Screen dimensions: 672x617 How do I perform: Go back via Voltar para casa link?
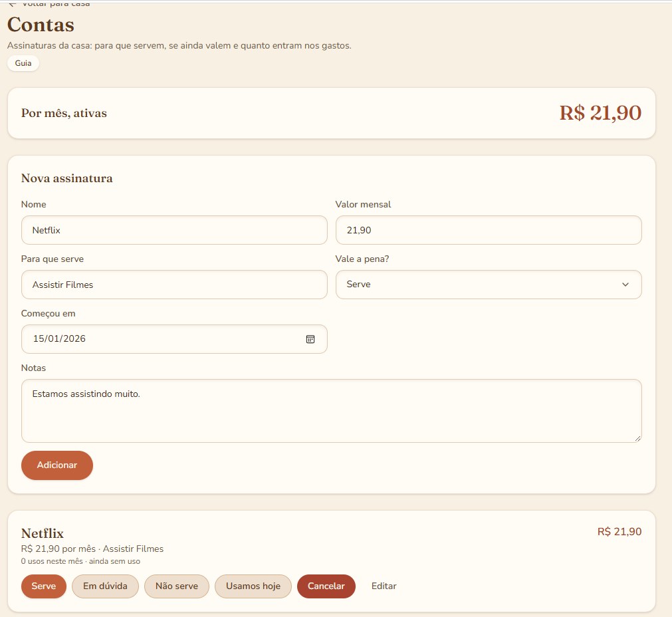[x=49, y=3]
